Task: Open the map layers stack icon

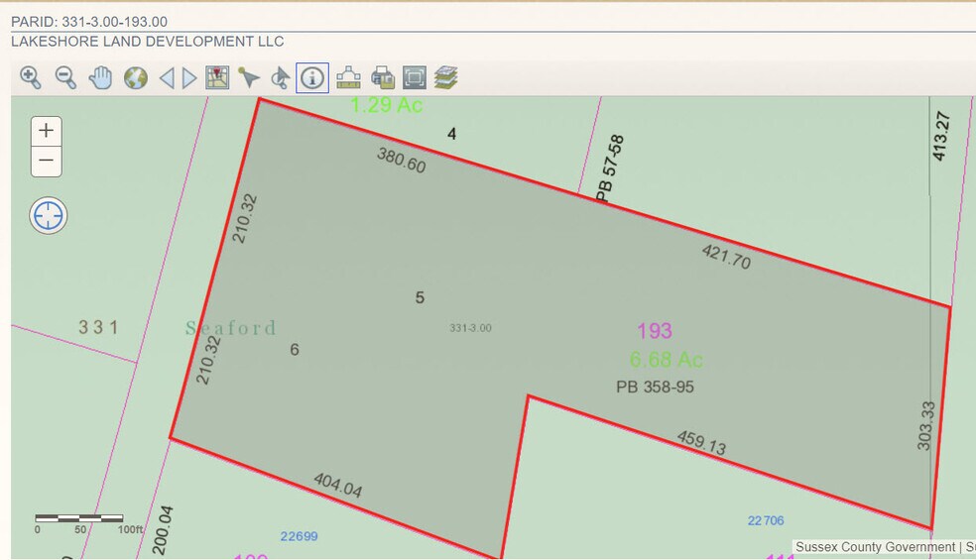Action: [x=445, y=77]
